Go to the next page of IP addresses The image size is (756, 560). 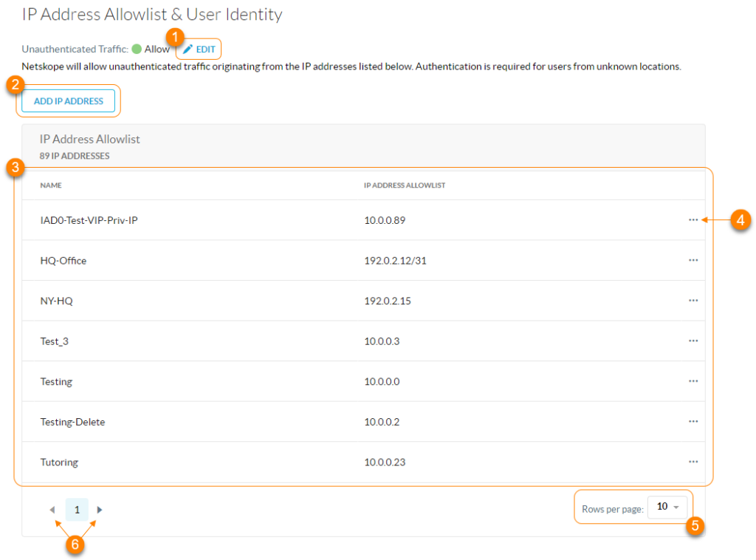(x=100, y=509)
